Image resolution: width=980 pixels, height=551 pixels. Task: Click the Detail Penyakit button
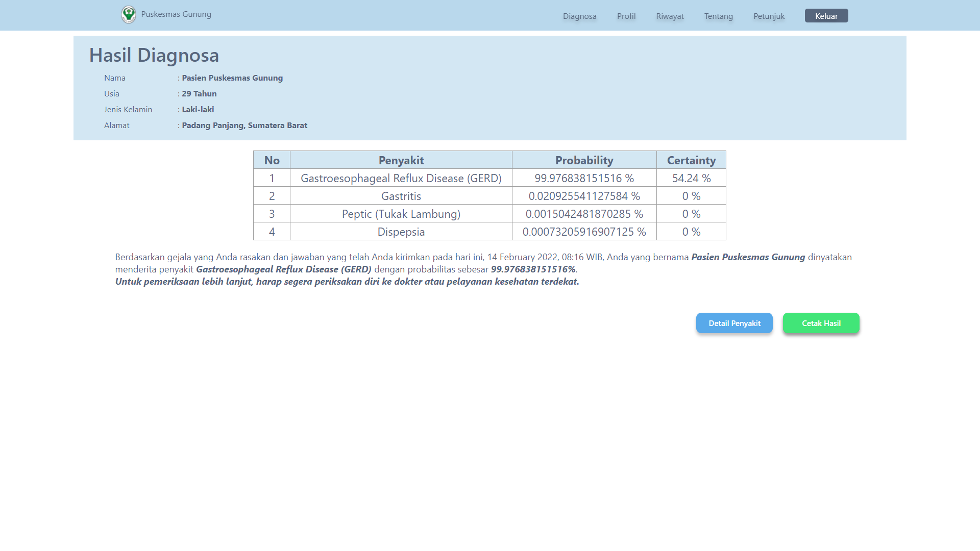734,323
